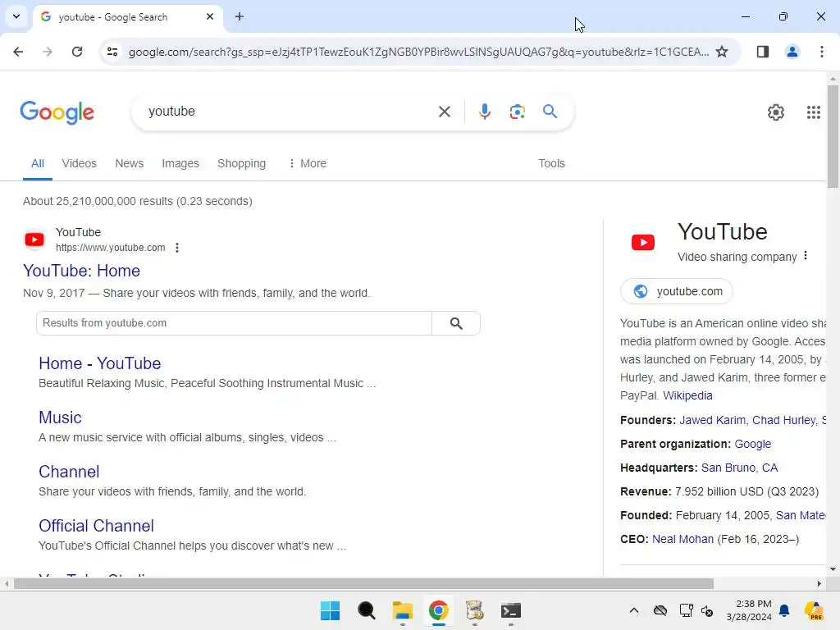Switch to the News tab
Screen dimensions: 840x630
[129, 163]
